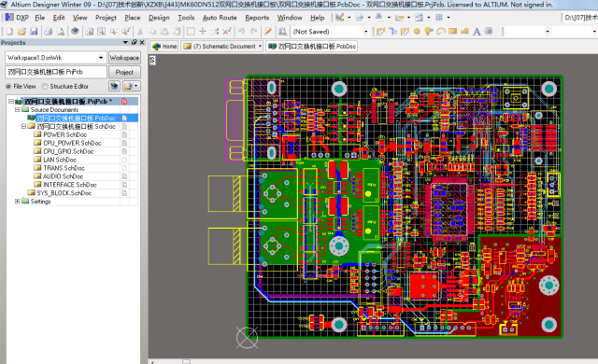Select AUDIO.SchDoc in the tree
Viewport: 598px width, 364px height.
(63, 176)
